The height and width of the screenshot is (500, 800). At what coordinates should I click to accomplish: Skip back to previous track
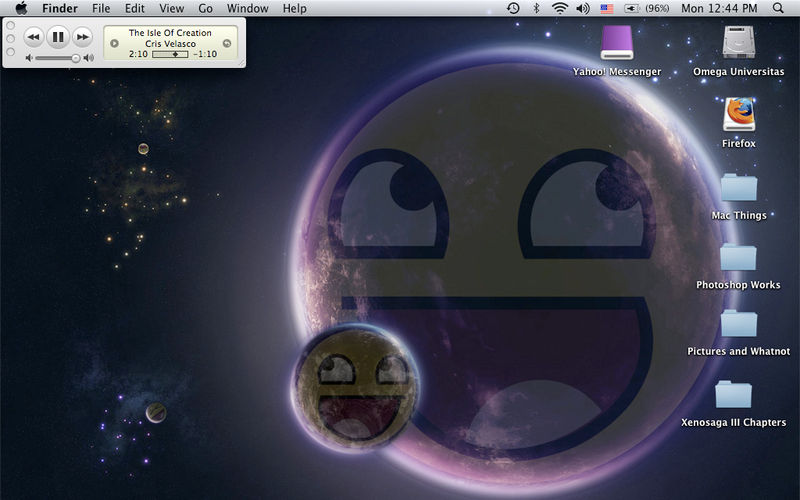33,37
